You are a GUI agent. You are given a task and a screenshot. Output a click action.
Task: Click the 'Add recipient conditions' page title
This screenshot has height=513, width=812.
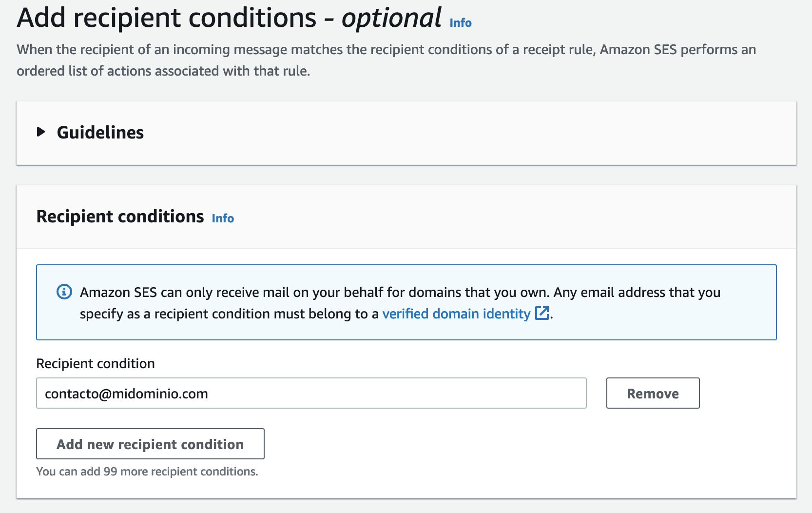[x=167, y=18]
